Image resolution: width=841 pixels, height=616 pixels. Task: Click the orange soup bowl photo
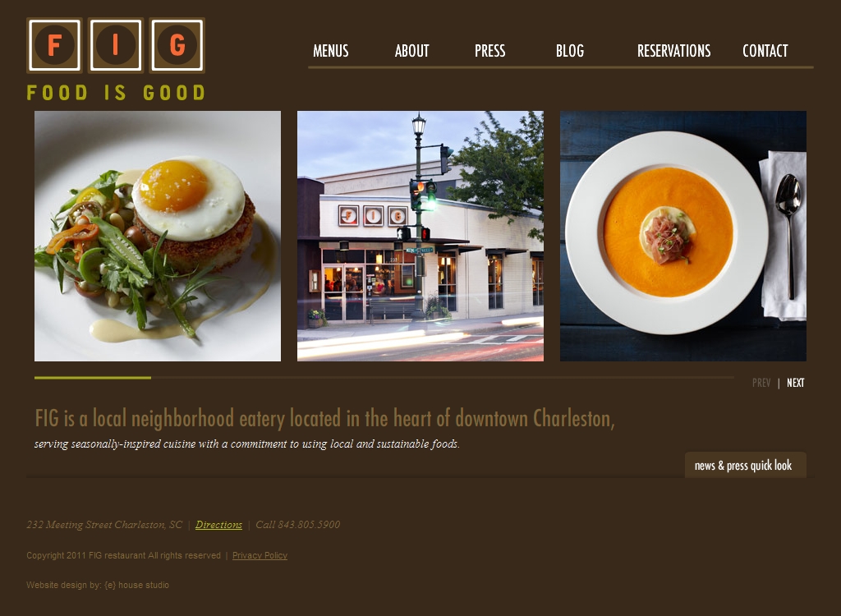[683, 236]
